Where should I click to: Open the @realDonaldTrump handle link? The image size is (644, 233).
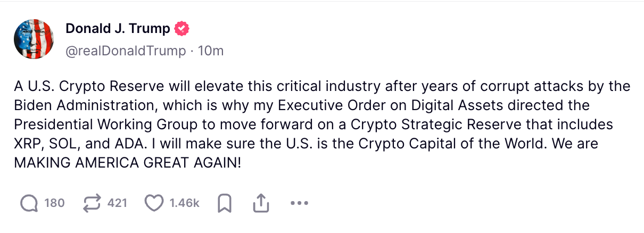tap(126, 51)
